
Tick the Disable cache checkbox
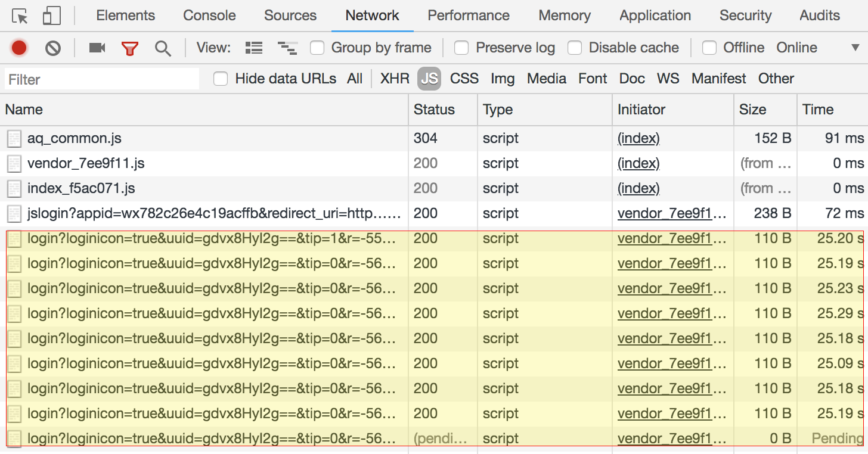click(575, 48)
